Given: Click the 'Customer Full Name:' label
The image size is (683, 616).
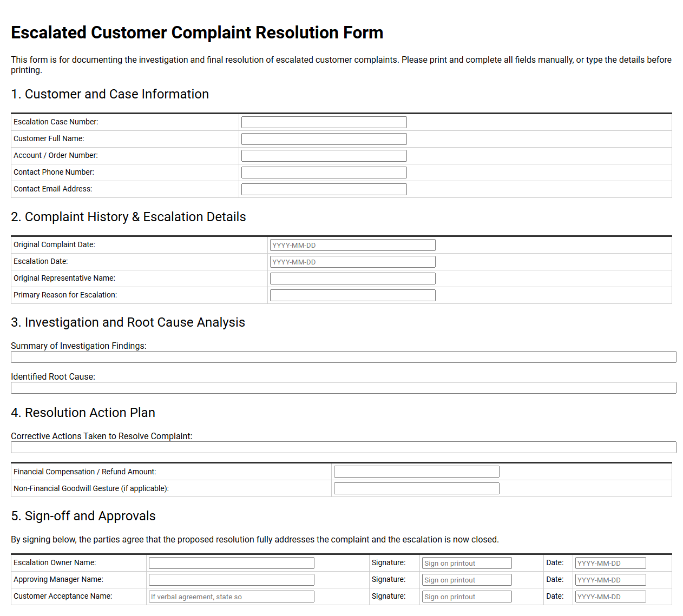Looking at the screenshot, I should 49,138.
